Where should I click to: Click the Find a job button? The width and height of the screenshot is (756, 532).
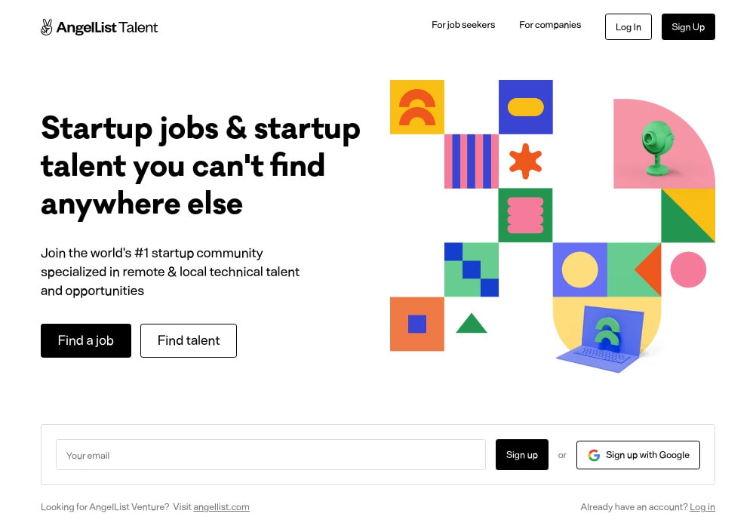[86, 340]
